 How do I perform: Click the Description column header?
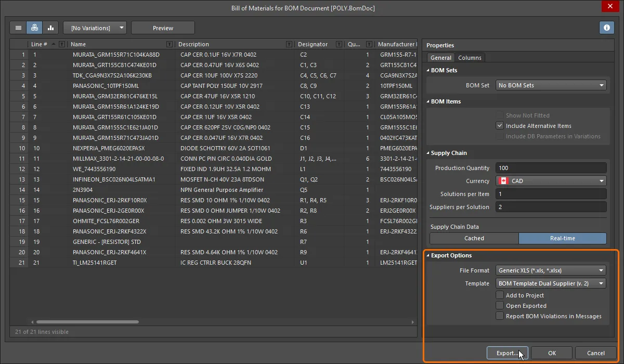click(235, 44)
